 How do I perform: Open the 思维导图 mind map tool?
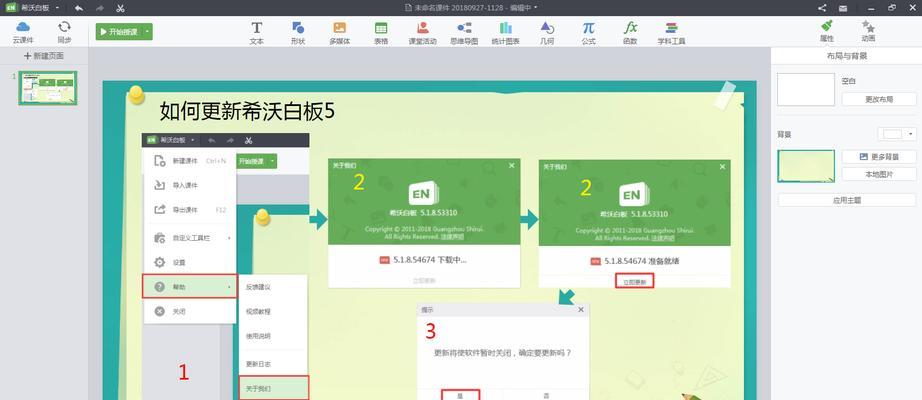(464, 33)
